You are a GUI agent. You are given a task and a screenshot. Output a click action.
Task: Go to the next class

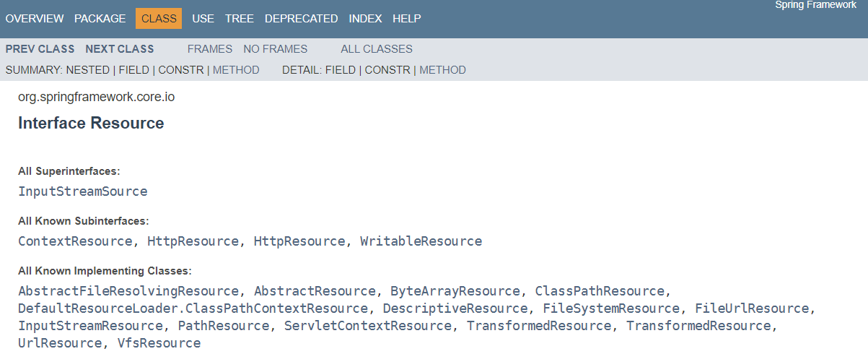[120, 49]
